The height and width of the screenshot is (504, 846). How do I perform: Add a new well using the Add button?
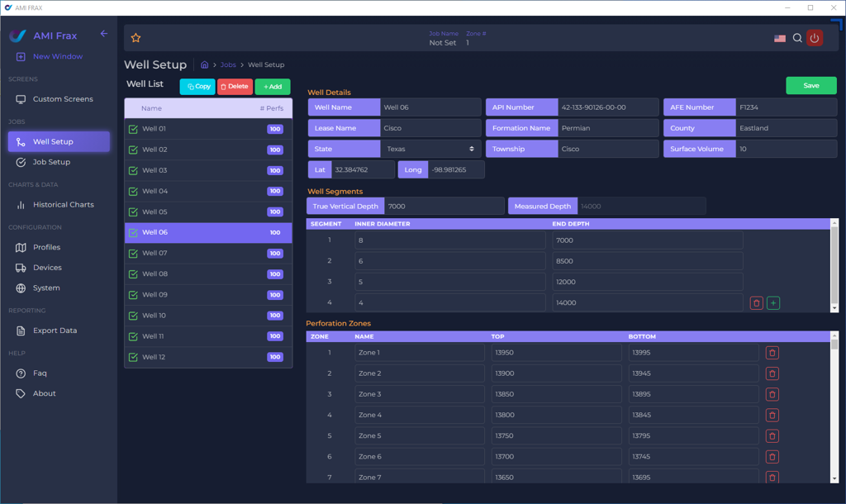coord(273,86)
